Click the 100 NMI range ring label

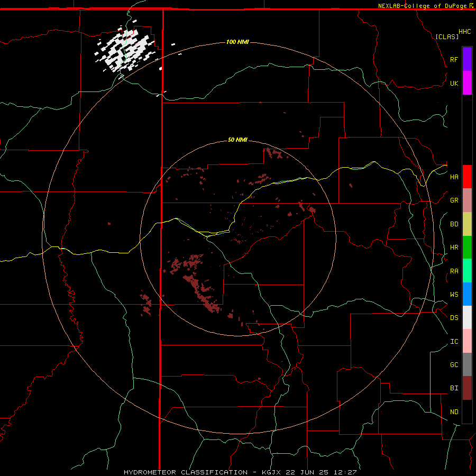[237, 42]
